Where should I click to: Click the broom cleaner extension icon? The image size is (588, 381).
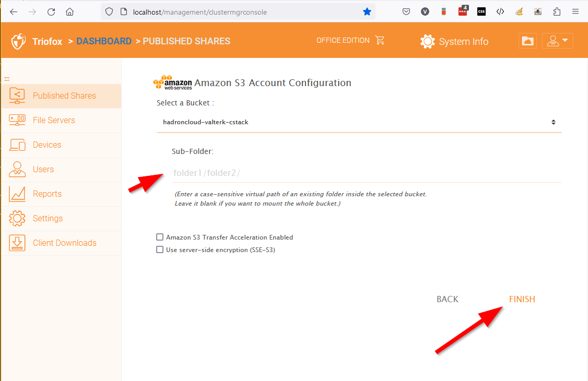519,12
